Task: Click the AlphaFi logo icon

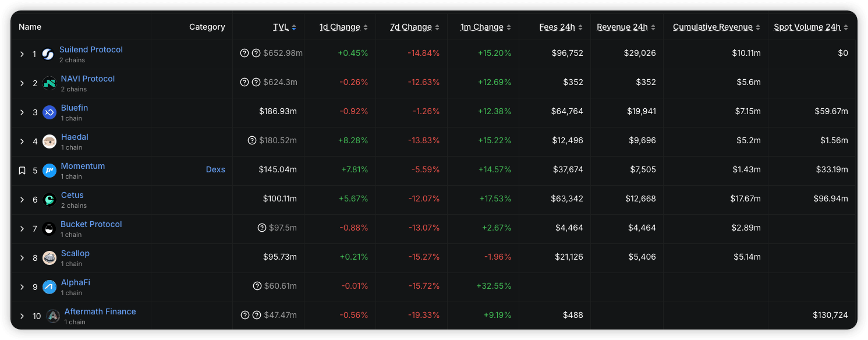Action: [49, 287]
